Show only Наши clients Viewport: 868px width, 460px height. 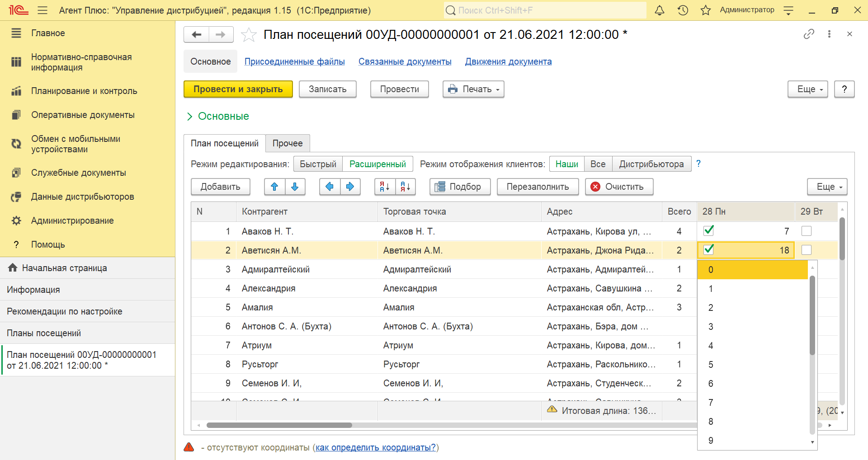pos(567,164)
